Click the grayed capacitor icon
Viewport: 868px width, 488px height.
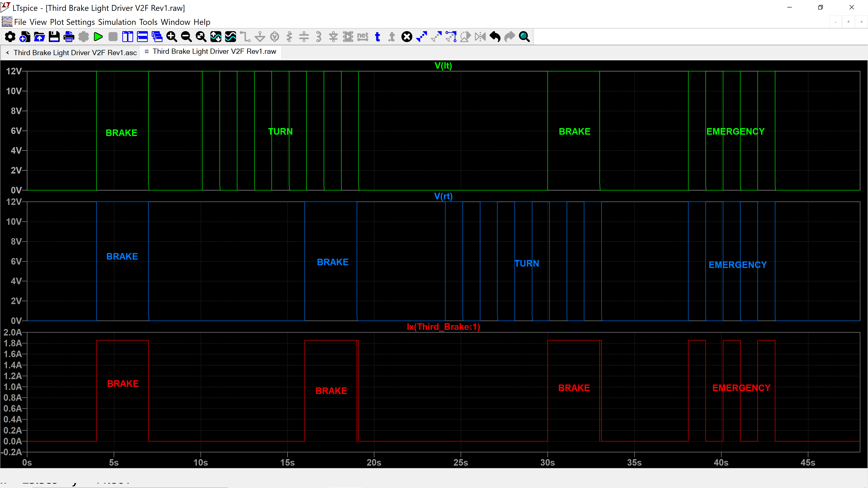[x=304, y=37]
